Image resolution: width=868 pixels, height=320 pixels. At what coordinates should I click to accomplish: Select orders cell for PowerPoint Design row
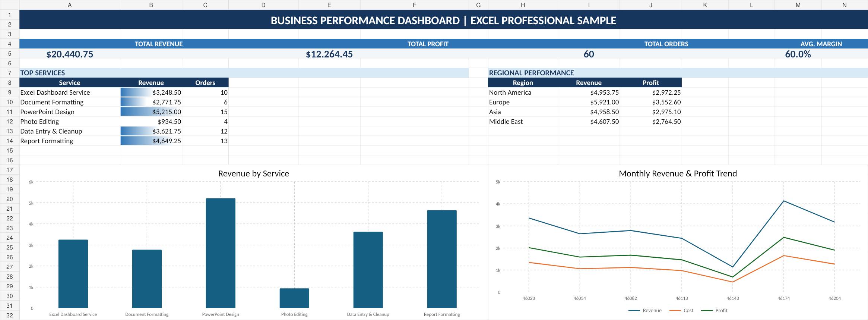[205, 112]
